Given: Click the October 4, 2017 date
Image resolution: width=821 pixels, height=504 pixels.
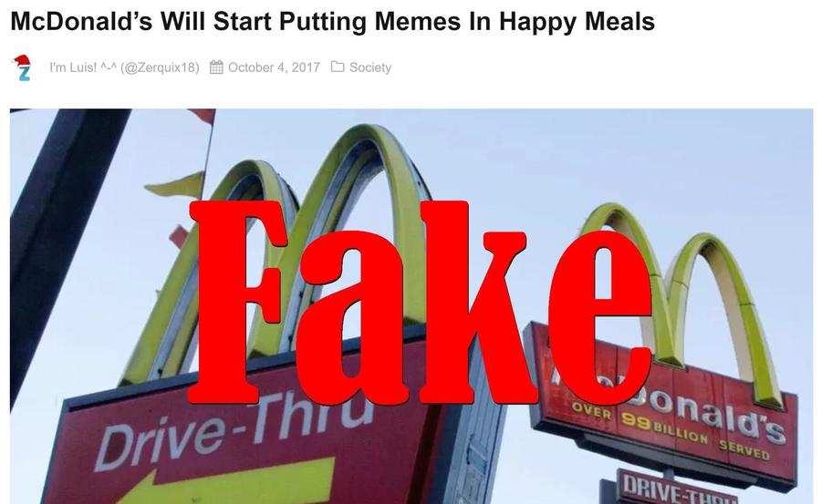Looking at the screenshot, I should point(274,67).
